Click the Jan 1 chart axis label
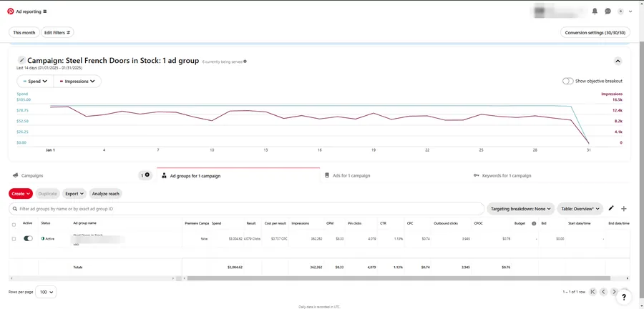 tap(50, 151)
